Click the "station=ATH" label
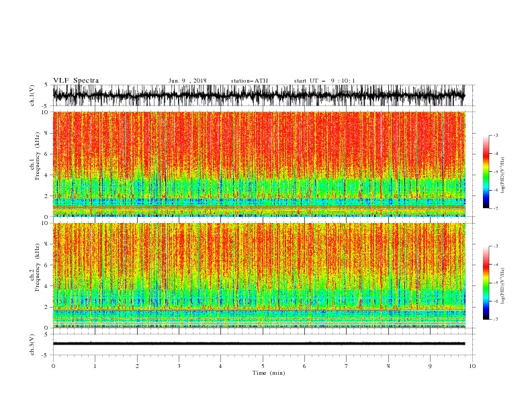This screenshot has width=532, height=411. coord(249,81)
